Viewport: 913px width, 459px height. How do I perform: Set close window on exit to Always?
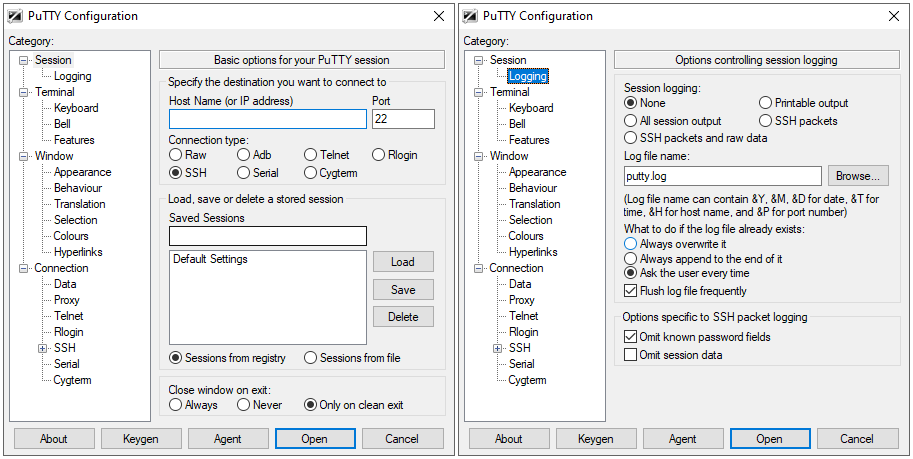point(193,405)
